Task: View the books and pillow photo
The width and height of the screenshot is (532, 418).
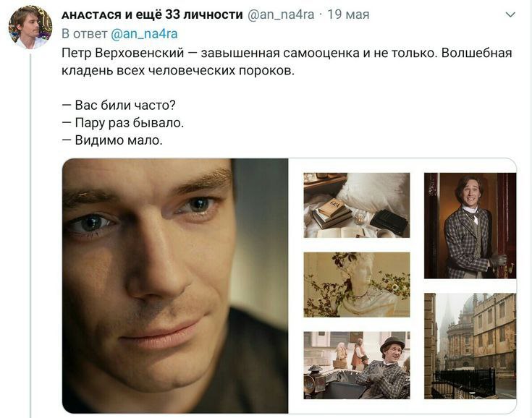Action: [357, 205]
